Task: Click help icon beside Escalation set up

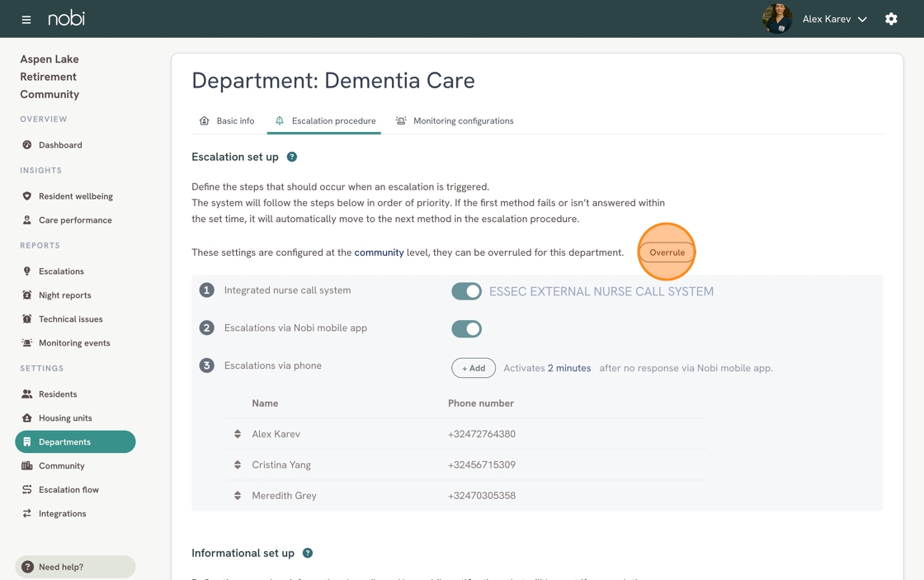Action: pos(292,157)
